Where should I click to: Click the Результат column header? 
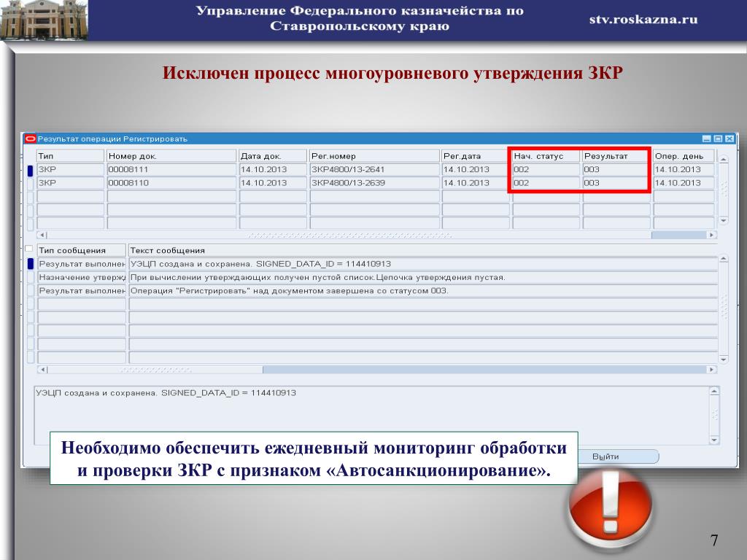pos(616,156)
